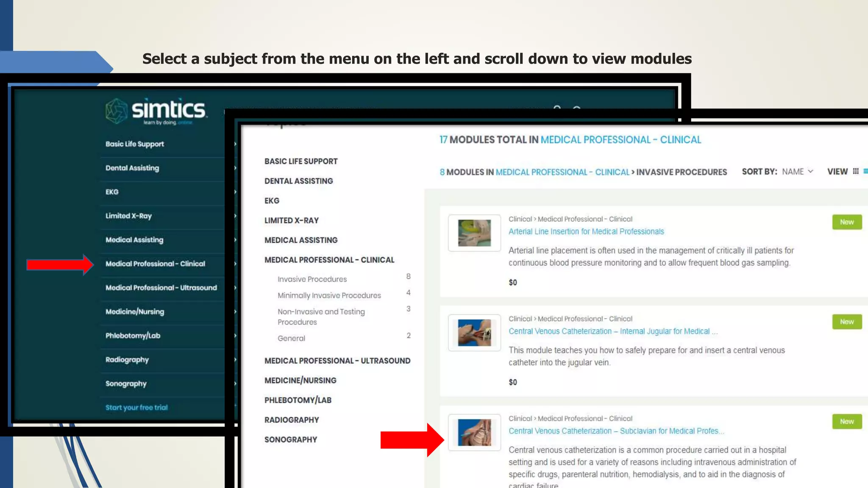
Task: Select Dental Assisting in dark menu
Action: coord(132,168)
